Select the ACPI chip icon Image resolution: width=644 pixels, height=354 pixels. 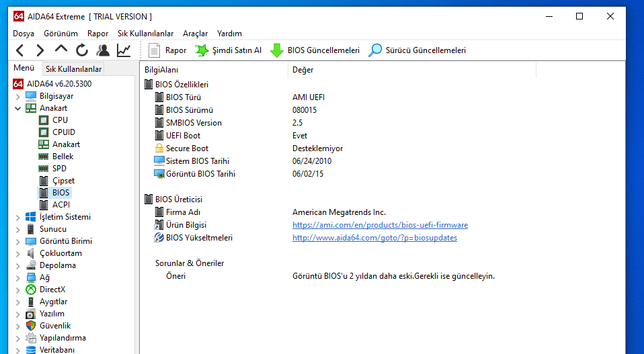click(x=44, y=205)
